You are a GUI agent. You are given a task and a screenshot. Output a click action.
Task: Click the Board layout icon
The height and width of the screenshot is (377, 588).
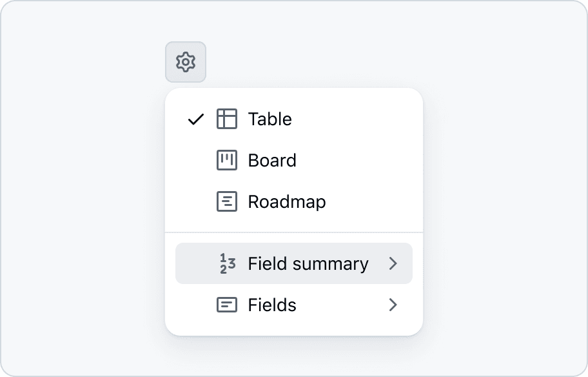[x=227, y=160]
